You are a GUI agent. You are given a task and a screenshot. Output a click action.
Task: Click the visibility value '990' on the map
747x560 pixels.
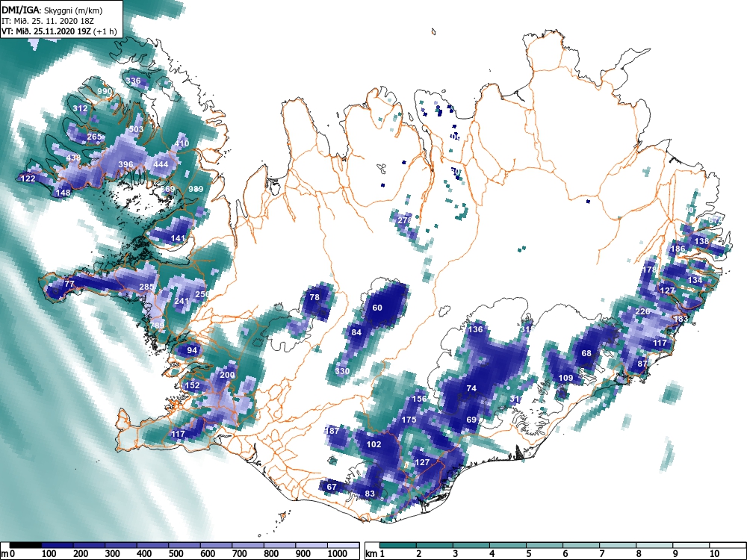105,91
